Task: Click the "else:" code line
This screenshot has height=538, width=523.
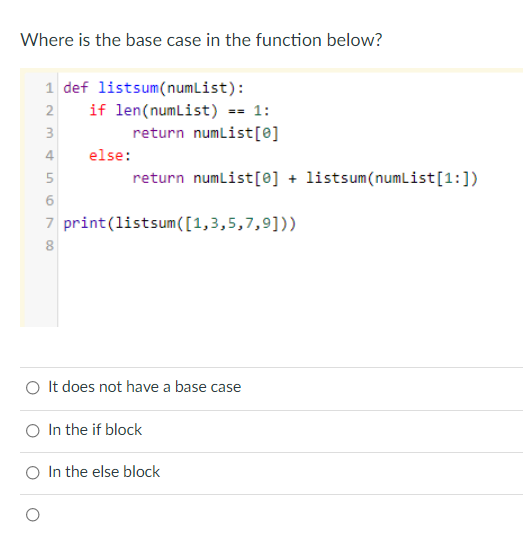Action: coord(110,155)
